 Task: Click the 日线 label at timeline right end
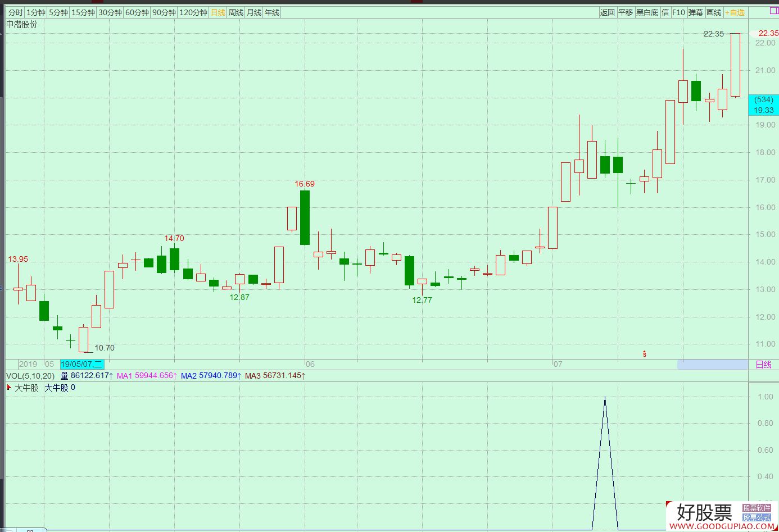(763, 365)
